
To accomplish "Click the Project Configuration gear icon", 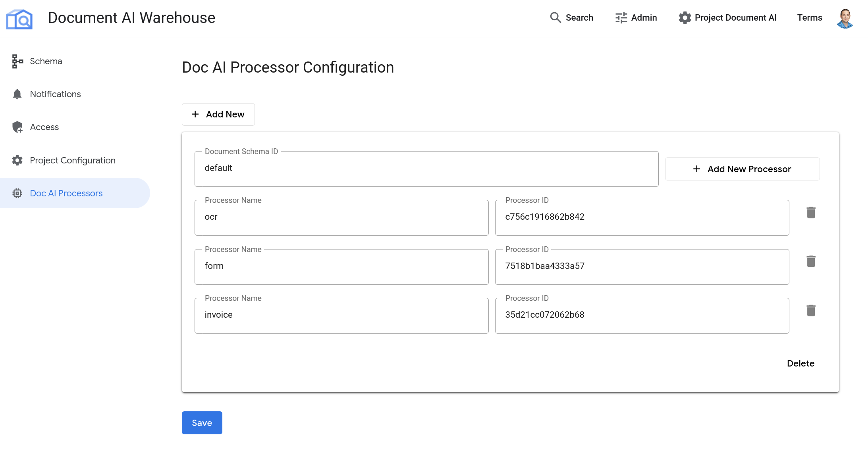I will coord(17,160).
